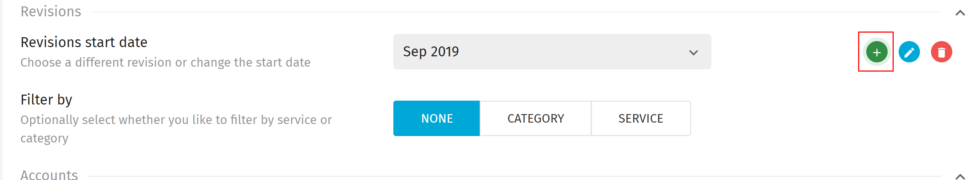Select the NONE filter option
This screenshot has height=180, width=980.
click(x=436, y=118)
